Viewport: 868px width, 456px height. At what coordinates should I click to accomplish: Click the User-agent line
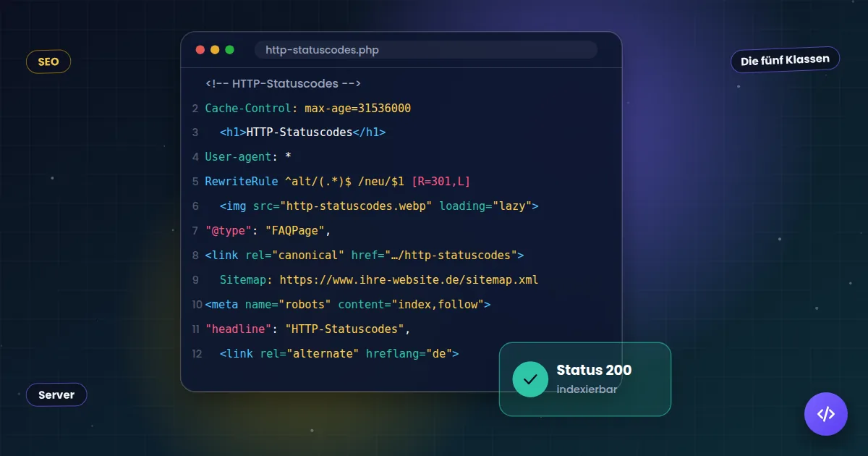[x=248, y=157]
